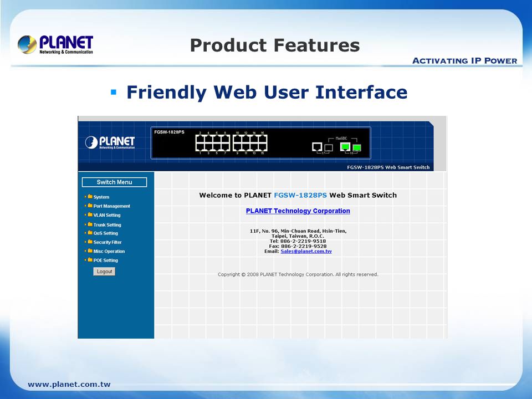
Task: Click the Sales@planet.com.tw email link
Action: tap(306, 252)
